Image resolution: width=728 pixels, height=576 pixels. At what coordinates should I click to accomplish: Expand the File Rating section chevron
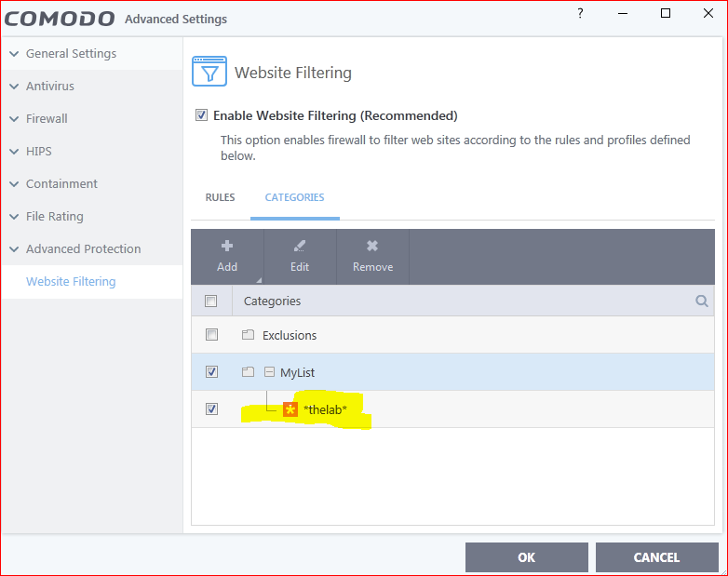click(x=14, y=216)
